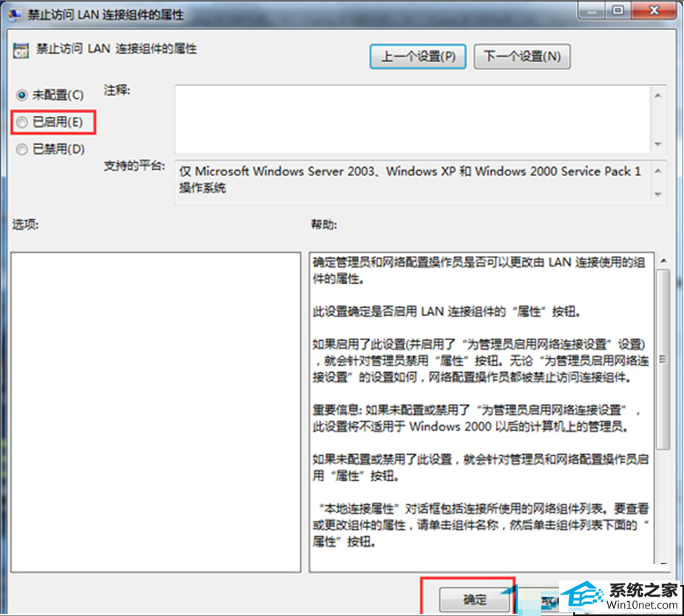This screenshot has width=684, height=616.
Task: Confirm with the 确定 button
Action: pyautogui.click(x=475, y=600)
